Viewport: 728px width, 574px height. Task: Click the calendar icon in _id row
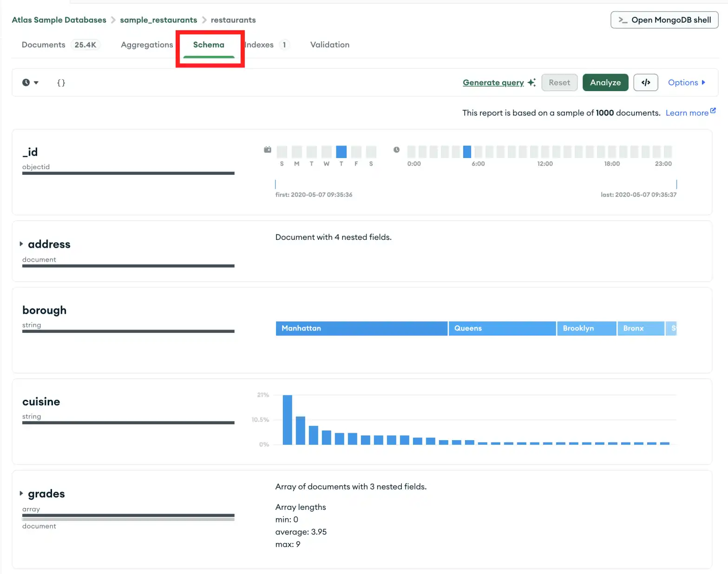pos(268,150)
